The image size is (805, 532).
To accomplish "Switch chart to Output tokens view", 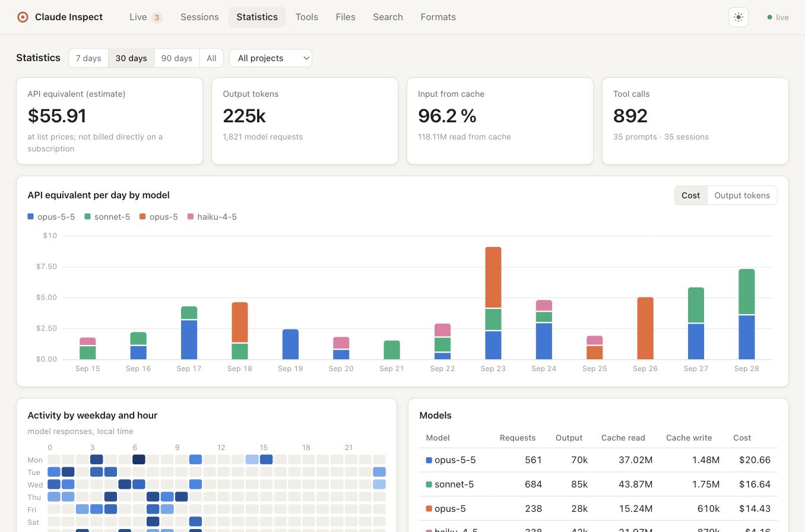I will coord(742,195).
